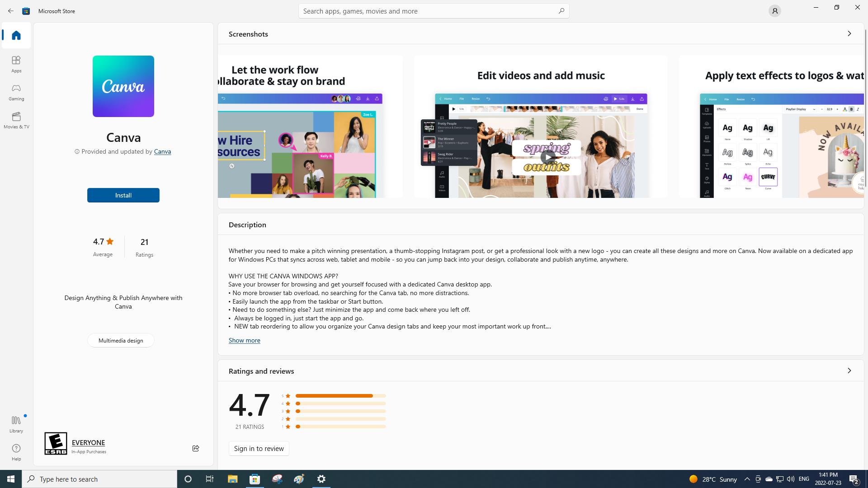Viewport: 868px width, 488px height.
Task: Expand the Screenshots section chevron
Action: click(849, 34)
